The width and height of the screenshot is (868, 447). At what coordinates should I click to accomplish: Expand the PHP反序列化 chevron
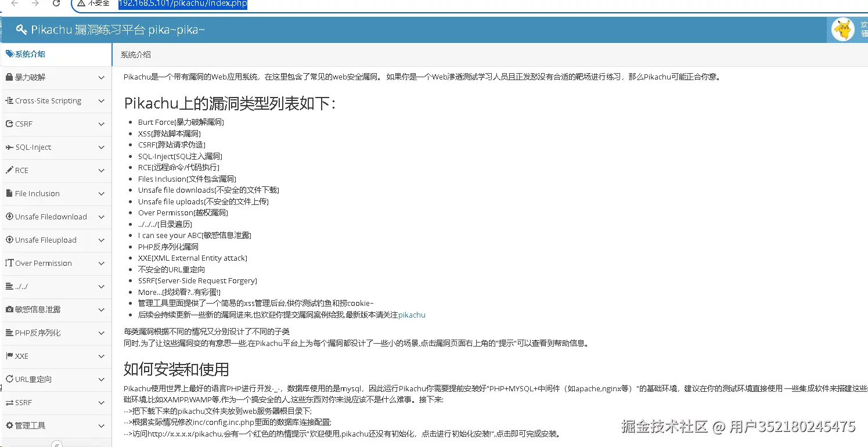(102, 333)
